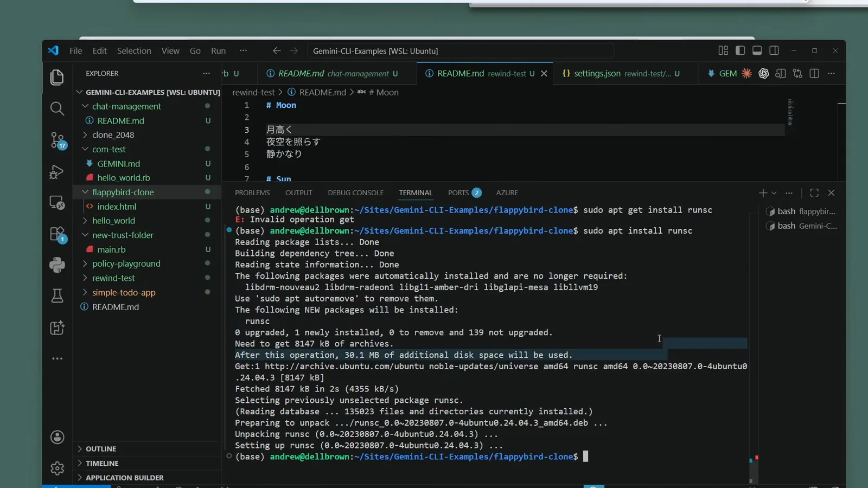The height and width of the screenshot is (488, 868).
Task: Open terminal panel More Actions menu
Action: pos(789,192)
